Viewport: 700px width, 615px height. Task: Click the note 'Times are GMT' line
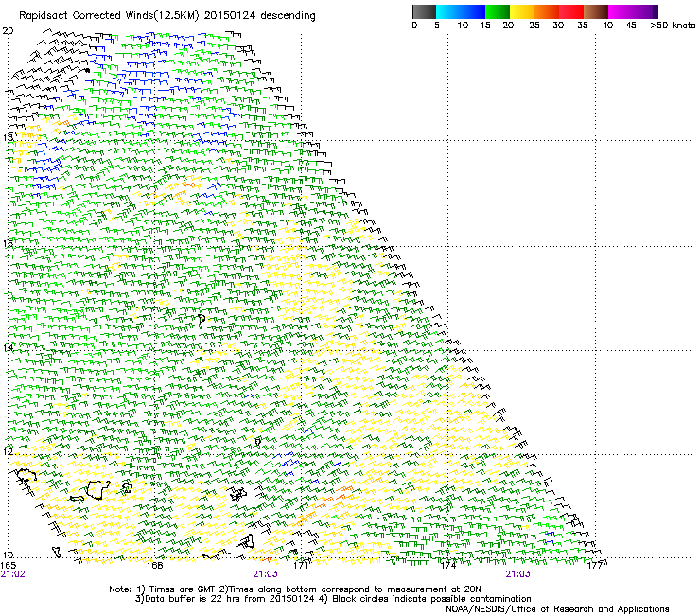295,589
